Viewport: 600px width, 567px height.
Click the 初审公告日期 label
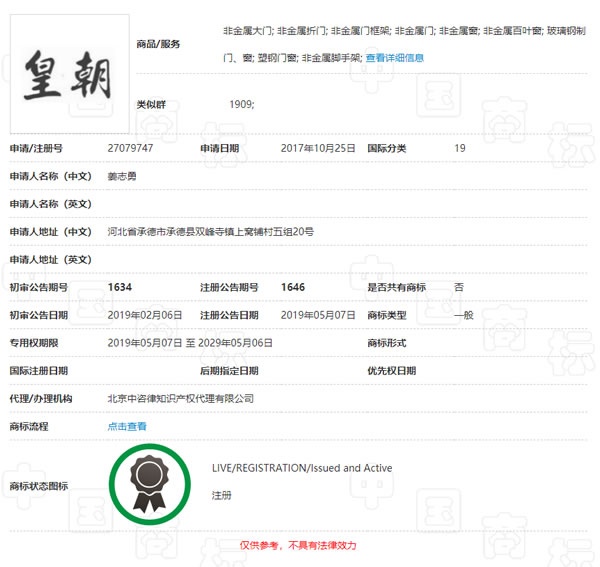click(39, 315)
